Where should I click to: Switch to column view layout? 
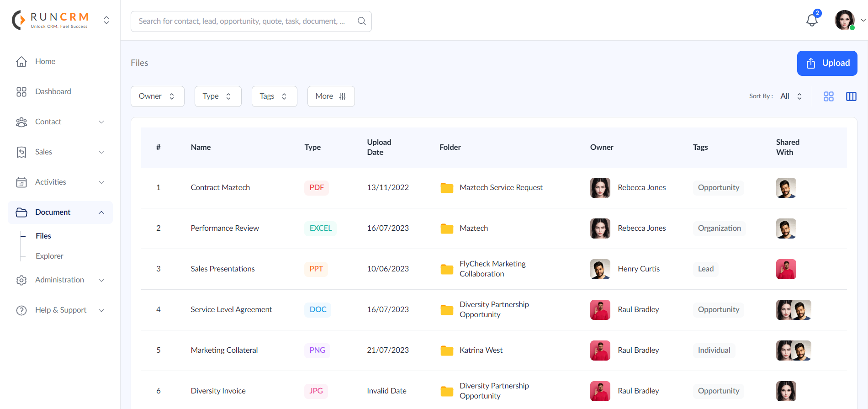coord(851,96)
